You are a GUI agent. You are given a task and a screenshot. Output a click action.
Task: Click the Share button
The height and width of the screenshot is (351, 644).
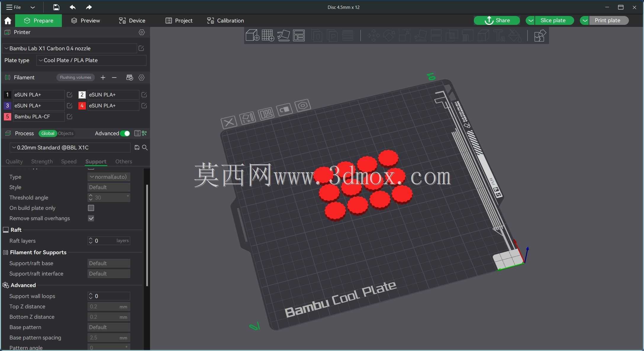pyautogui.click(x=497, y=20)
